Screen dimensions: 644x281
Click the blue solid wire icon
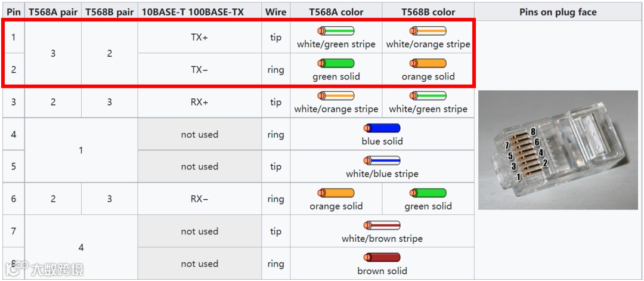pyautogui.click(x=382, y=128)
